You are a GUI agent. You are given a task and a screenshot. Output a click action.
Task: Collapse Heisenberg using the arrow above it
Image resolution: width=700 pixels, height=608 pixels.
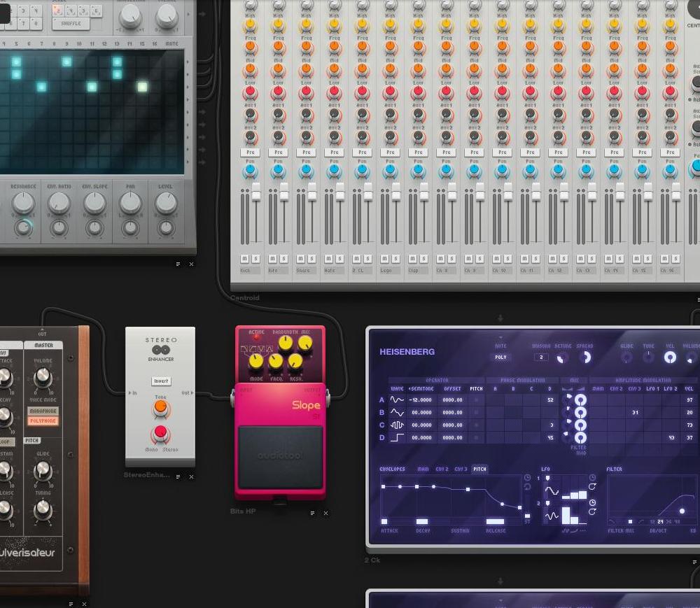pos(500,318)
